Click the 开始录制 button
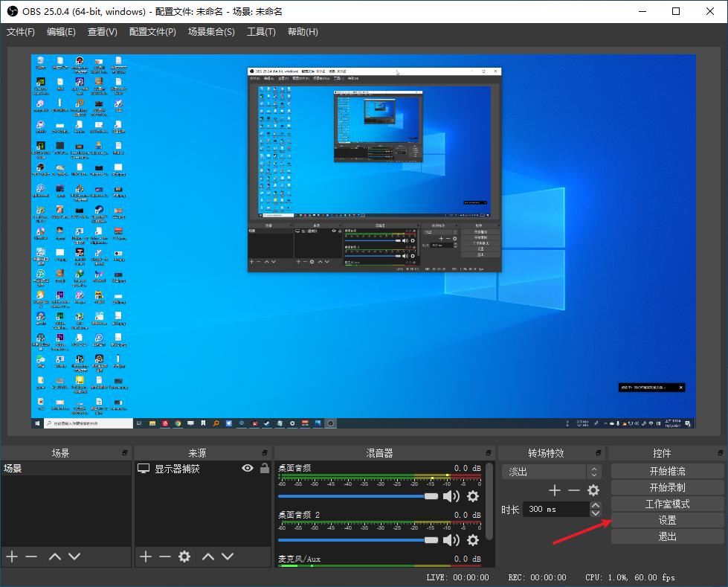This screenshot has width=728, height=587. [x=667, y=487]
